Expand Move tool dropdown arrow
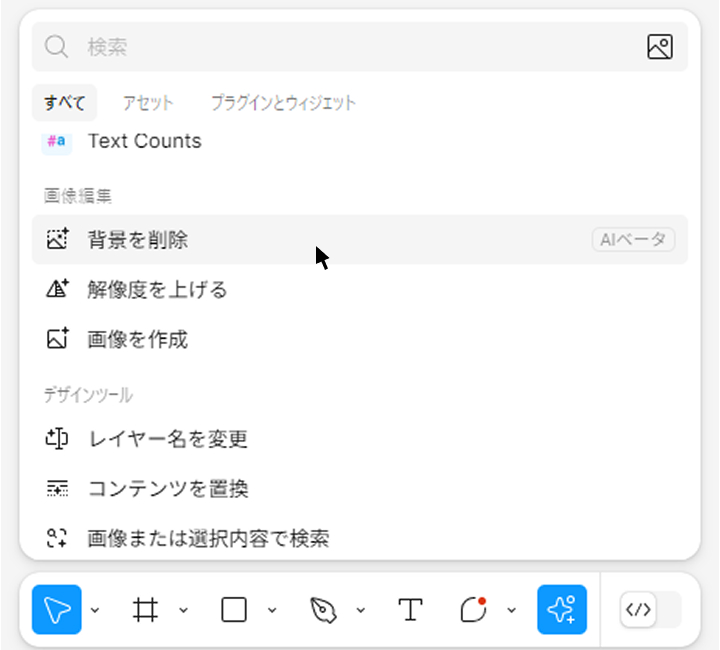Viewport: 720px width, 650px height. coord(95,610)
